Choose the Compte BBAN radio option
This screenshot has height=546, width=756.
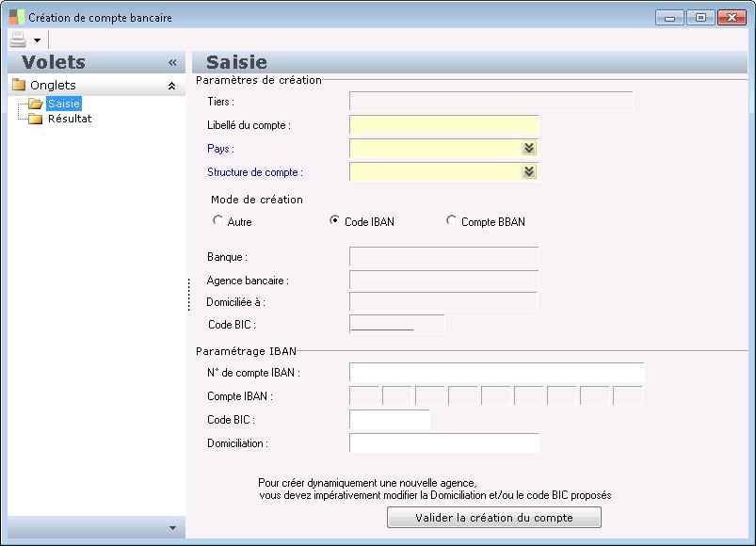tap(452, 221)
